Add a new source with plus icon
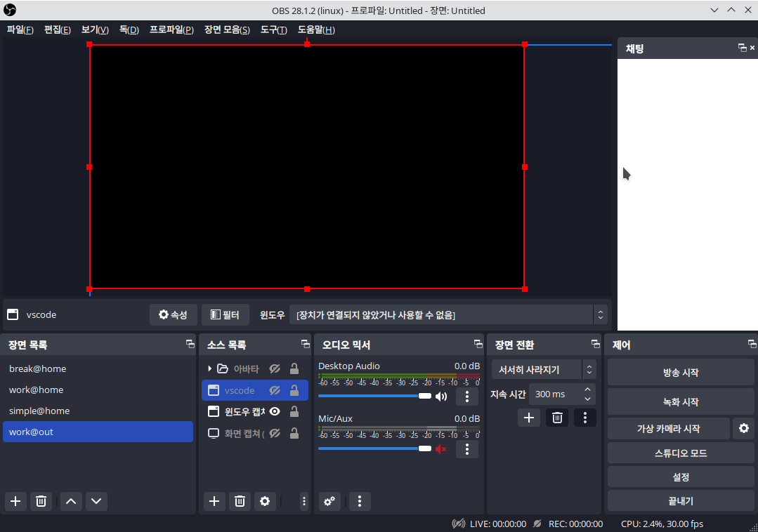 click(214, 501)
